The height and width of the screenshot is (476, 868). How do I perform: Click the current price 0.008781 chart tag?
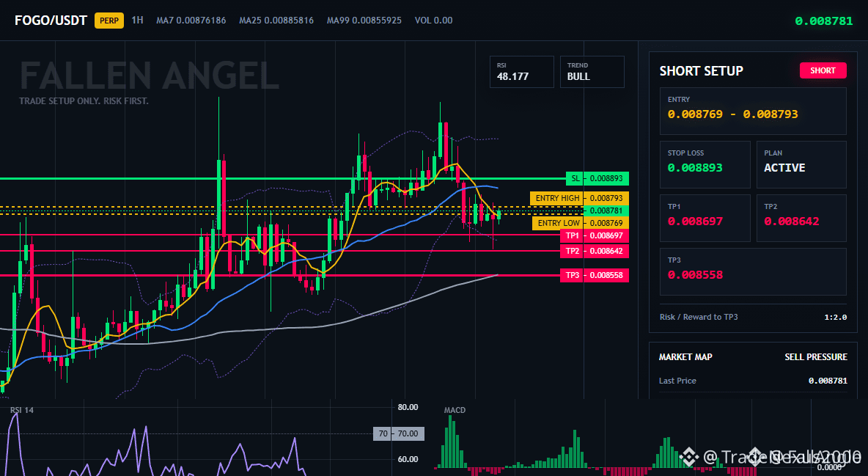click(x=606, y=210)
